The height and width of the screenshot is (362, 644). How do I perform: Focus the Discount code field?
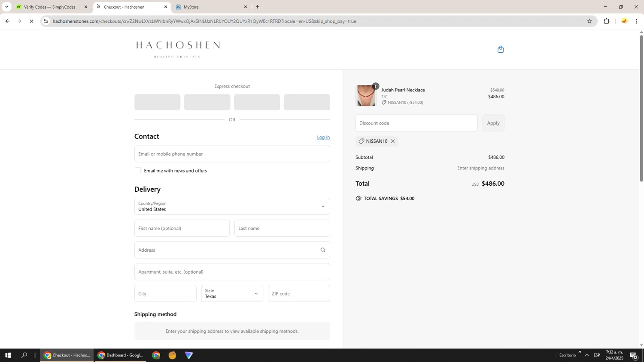[x=416, y=123]
